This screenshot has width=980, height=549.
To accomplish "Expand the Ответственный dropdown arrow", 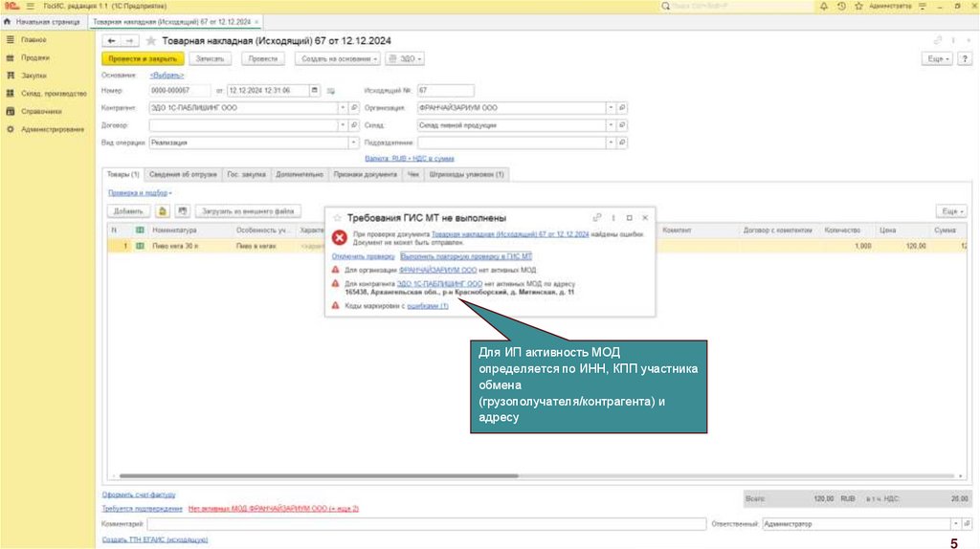I will pos(956,524).
